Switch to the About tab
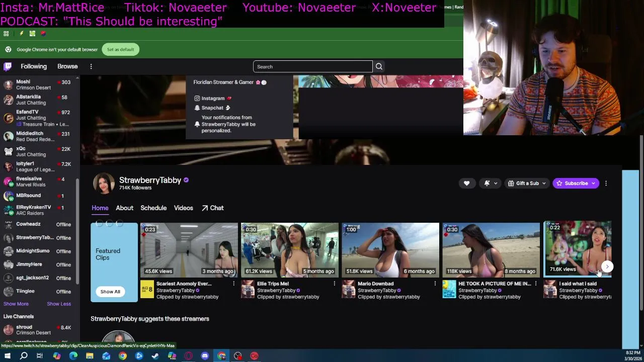Image resolution: width=644 pixels, height=362 pixels. pos(124,208)
